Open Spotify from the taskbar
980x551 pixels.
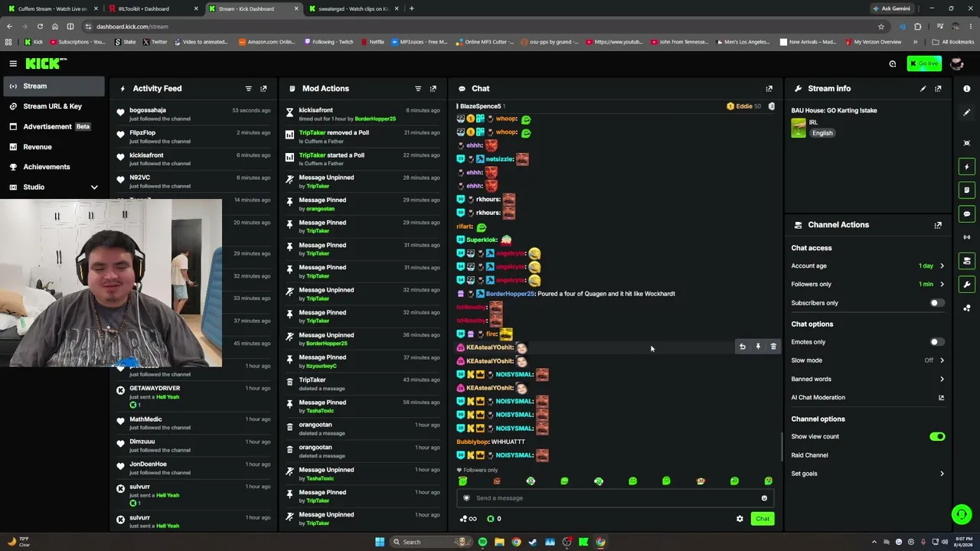[x=482, y=542]
